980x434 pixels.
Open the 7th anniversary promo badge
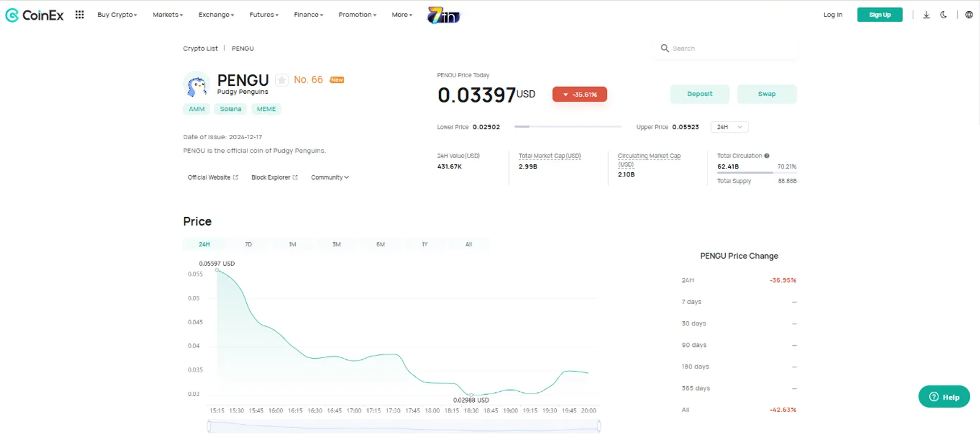[443, 15]
